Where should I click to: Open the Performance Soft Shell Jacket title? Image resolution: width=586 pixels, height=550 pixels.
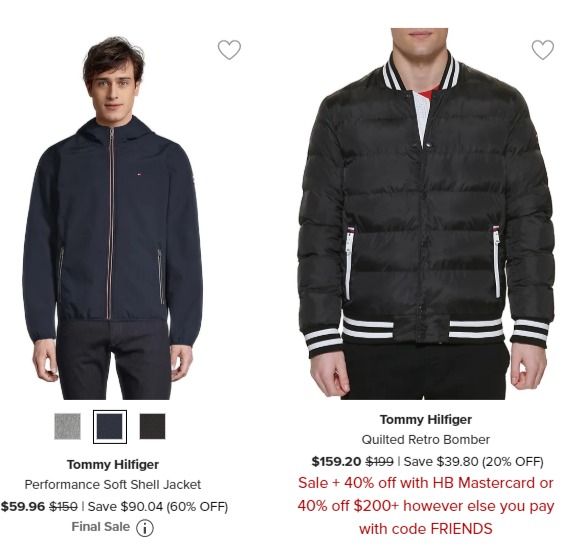[x=113, y=485]
